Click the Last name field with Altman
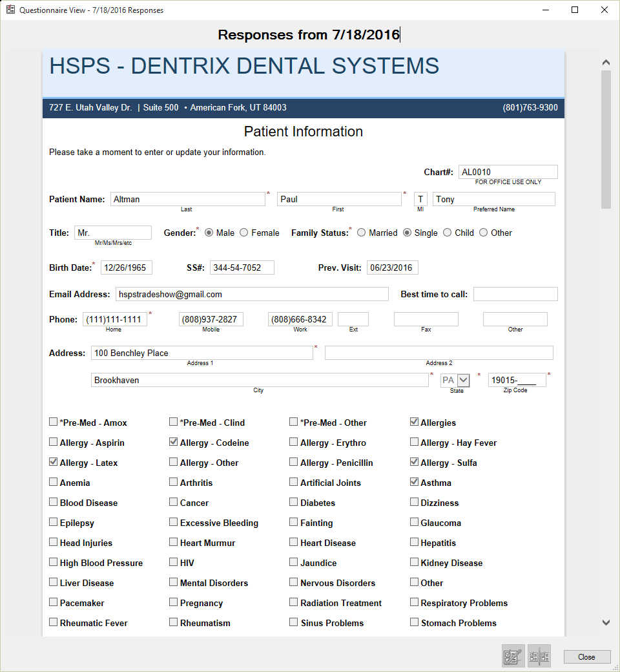 click(x=188, y=199)
